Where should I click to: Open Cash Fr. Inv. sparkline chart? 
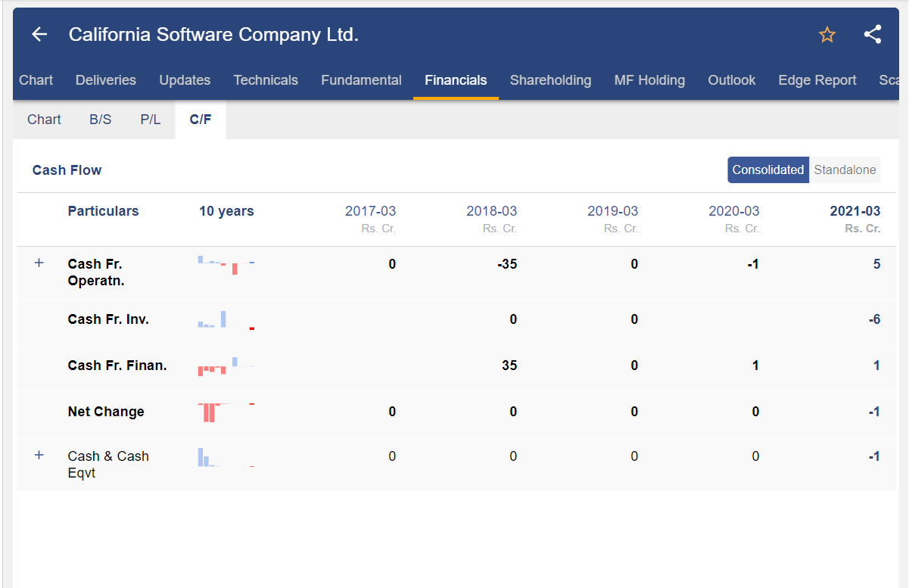(x=226, y=320)
